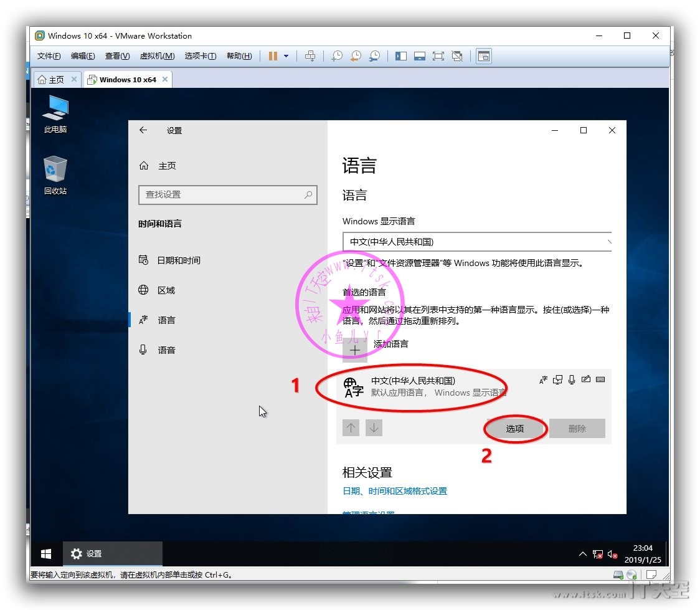Send Ctrl+Alt+Del to the virtual machine
700x610 pixels.
[x=310, y=56]
